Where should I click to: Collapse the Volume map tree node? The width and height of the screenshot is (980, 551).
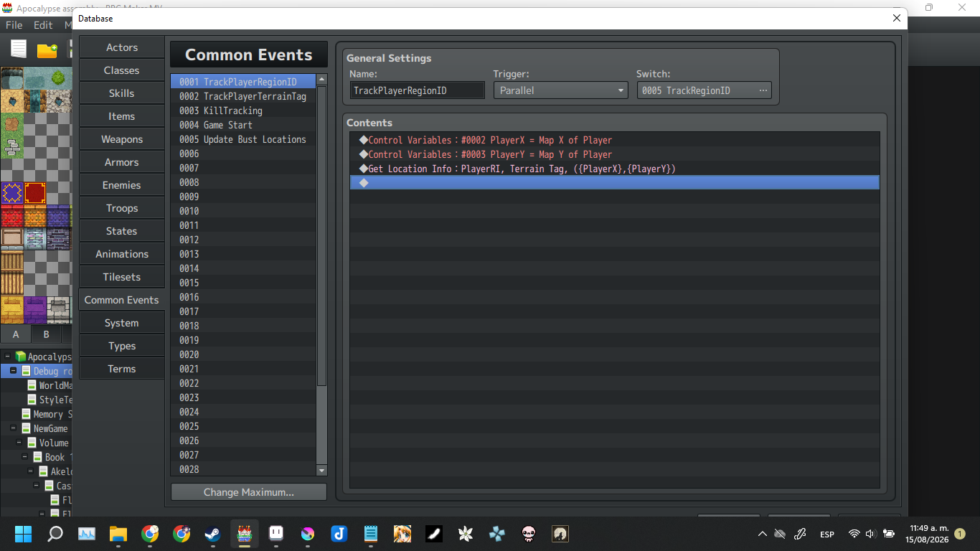[x=19, y=443]
